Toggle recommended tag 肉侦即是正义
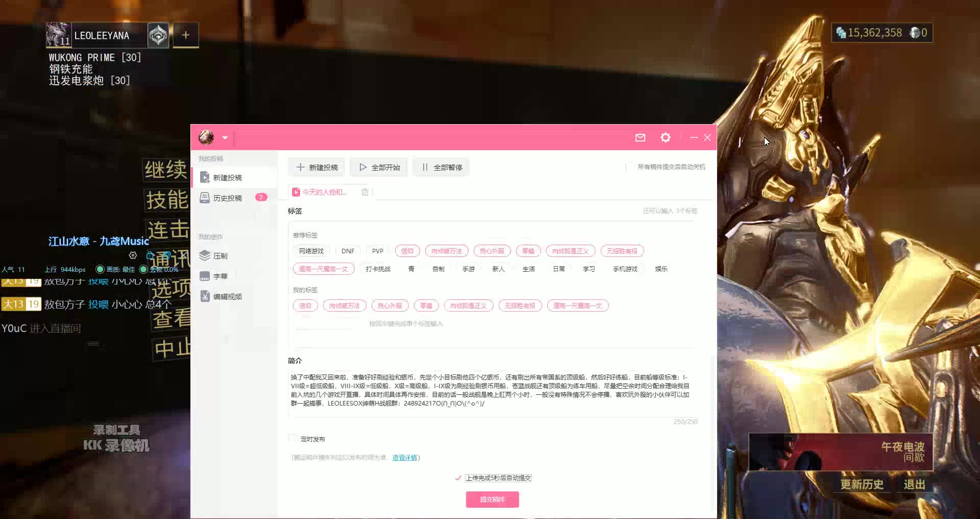The height and width of the screenshot is (519, 980). 571,251
